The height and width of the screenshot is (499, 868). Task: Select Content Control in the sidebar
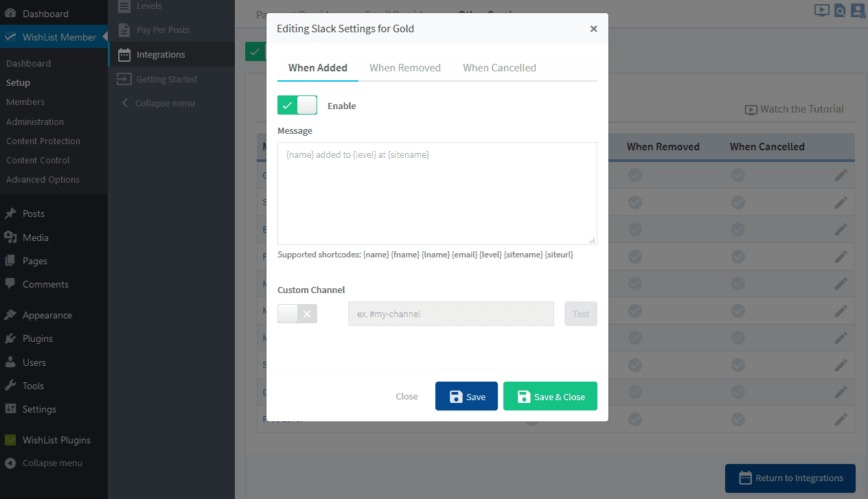point(38,160)
